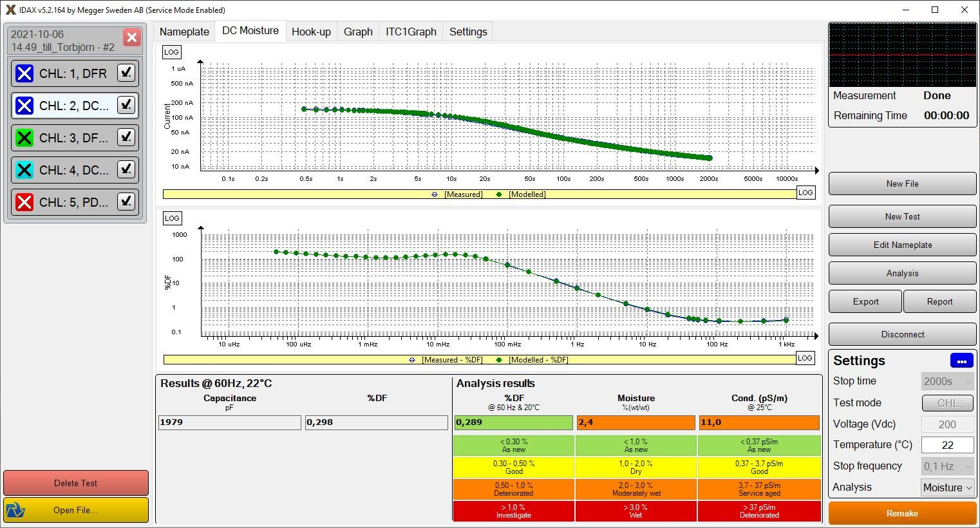Close the 2021-10-06 test file with red X
The height and width of the screenshot is (528, 980).
click(131, 37)
